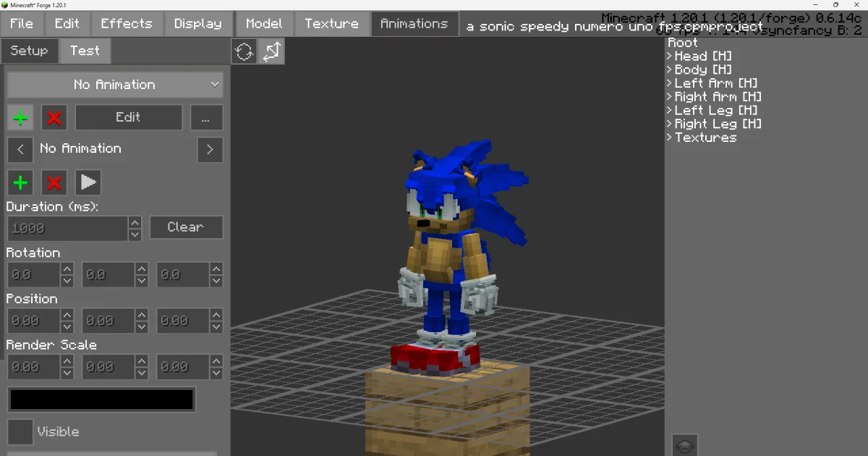
Task: Open the Display menu
Action: point(197,24)
